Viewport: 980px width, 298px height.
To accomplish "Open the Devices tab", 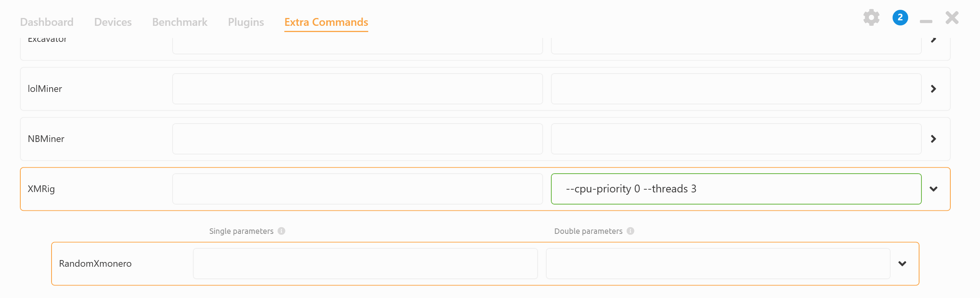I will pos(112,22).
